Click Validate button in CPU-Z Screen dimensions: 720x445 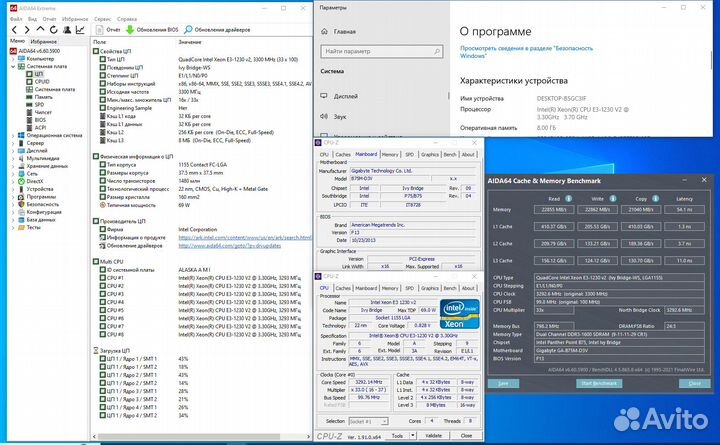[x=434, y=435]
